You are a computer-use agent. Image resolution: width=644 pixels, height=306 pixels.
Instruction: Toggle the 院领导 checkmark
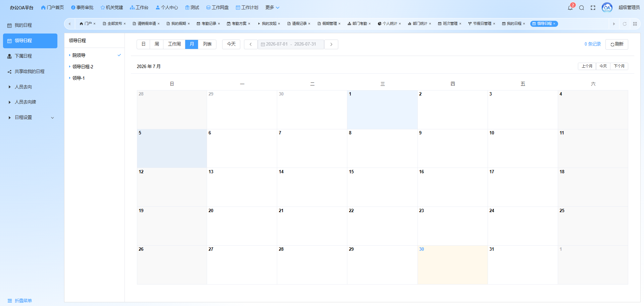click(119, 55)
